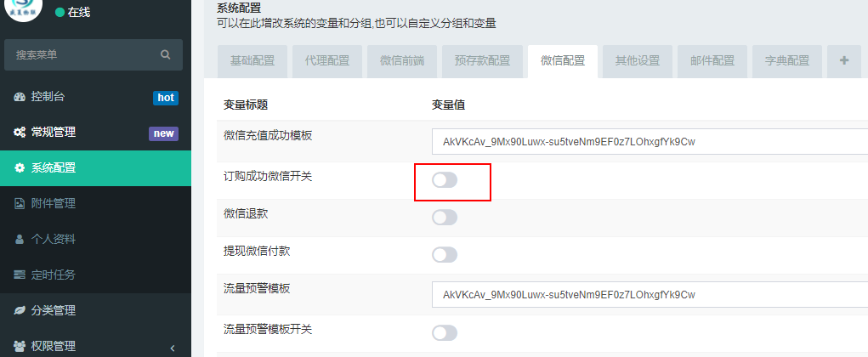Enable the 微信退款 switch

pyautogui.click(x=445, y=218)
